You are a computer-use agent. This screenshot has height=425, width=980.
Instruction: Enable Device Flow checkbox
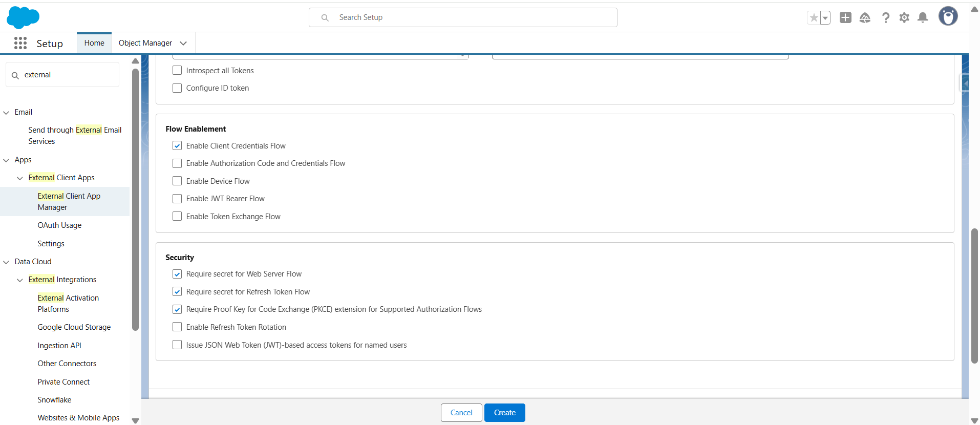tap(177, 181)
